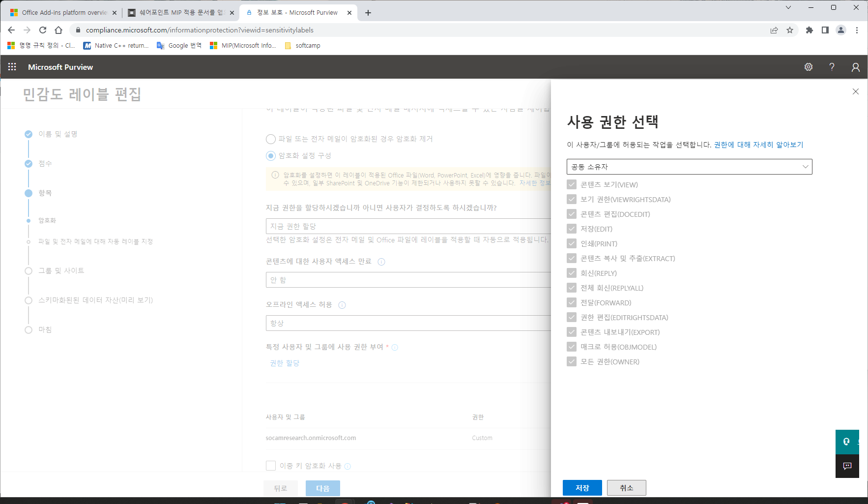
Task: Open the Native C++ return bookmark
Action: click(x=116, y=45)
